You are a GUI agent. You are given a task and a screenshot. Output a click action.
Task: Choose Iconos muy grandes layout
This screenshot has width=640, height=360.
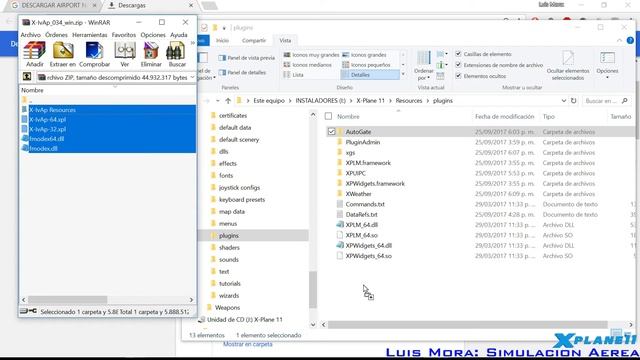click(x=311, y=55)
